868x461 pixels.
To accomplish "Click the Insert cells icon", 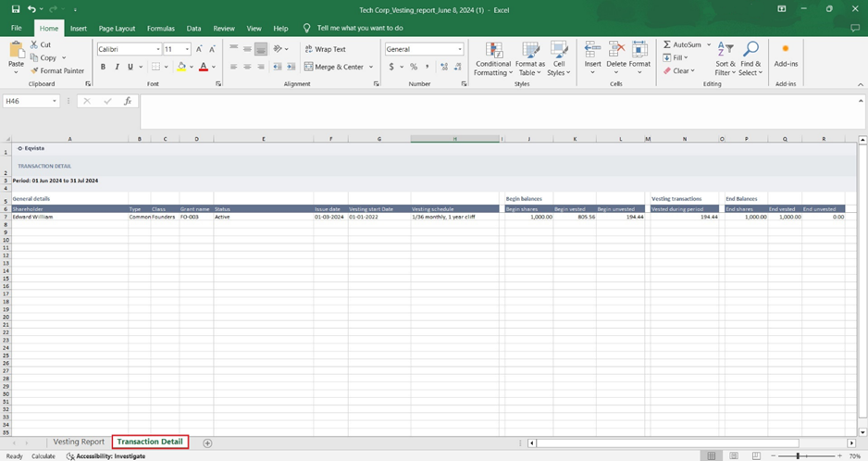I will [592, 50].
